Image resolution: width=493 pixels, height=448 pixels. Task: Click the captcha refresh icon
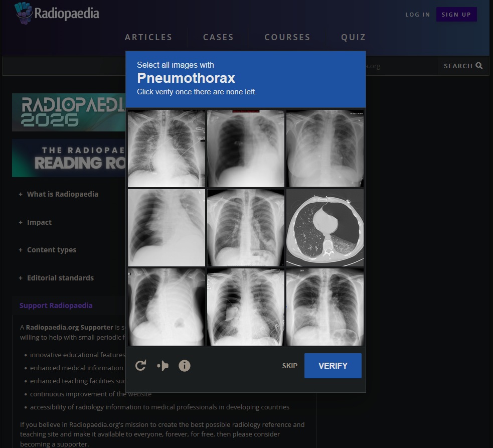tap(140, 366)
